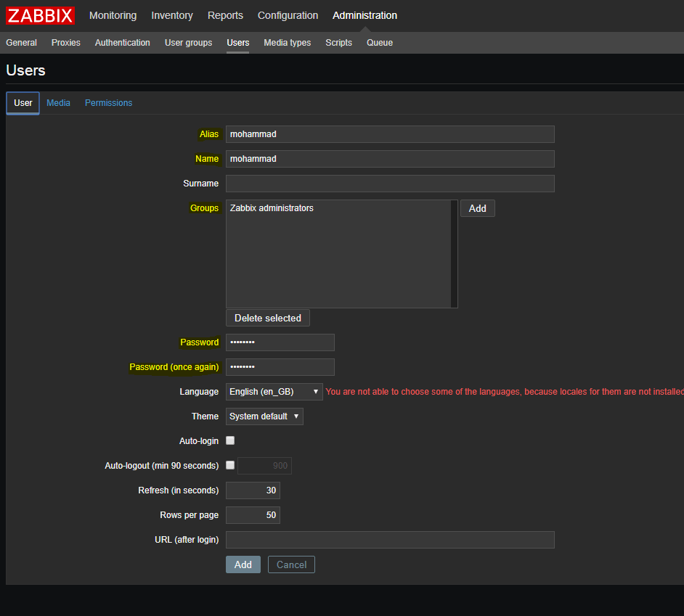Go to the Configuration menu
This screenshot has width=684, height=616.
pos(288,15)
